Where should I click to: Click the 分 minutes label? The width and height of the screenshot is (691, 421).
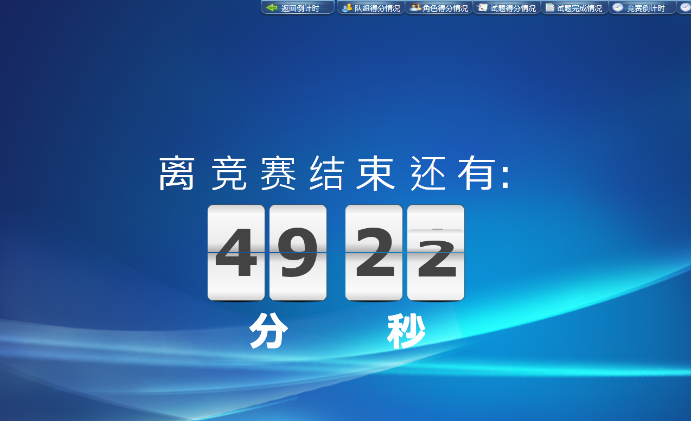pyautogui.click(x=268, y=331)
